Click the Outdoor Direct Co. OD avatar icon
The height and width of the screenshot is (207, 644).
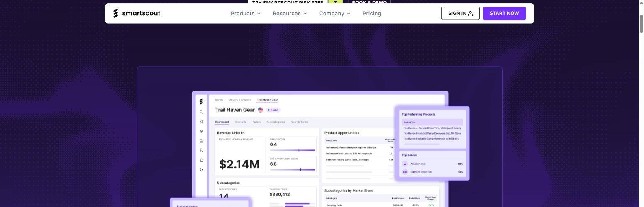[x=405, y=172]
